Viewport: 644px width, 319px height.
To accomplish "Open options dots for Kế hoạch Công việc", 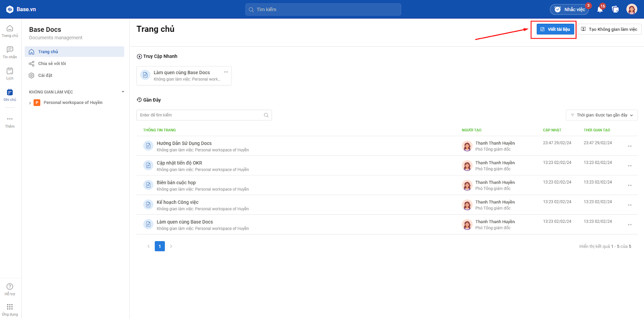I will coord(630,205).
